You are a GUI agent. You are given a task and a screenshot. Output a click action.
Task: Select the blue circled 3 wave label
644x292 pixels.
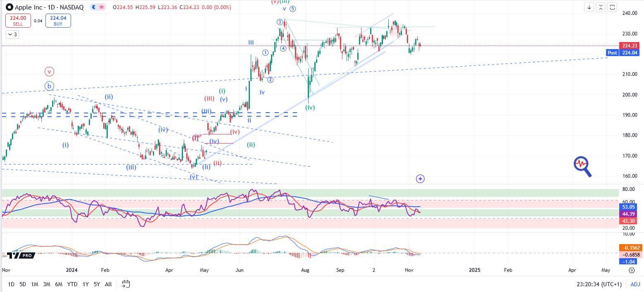(x=280, y=22)
